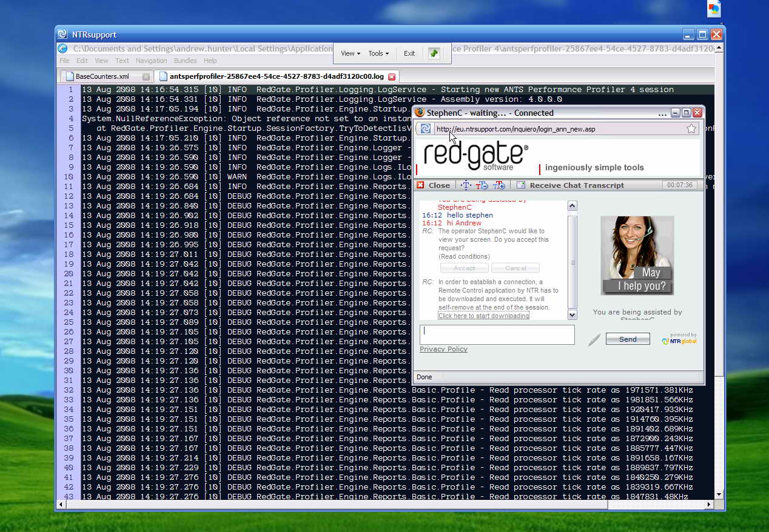Increase chat text size with the T-plus icon

[499, 185]
